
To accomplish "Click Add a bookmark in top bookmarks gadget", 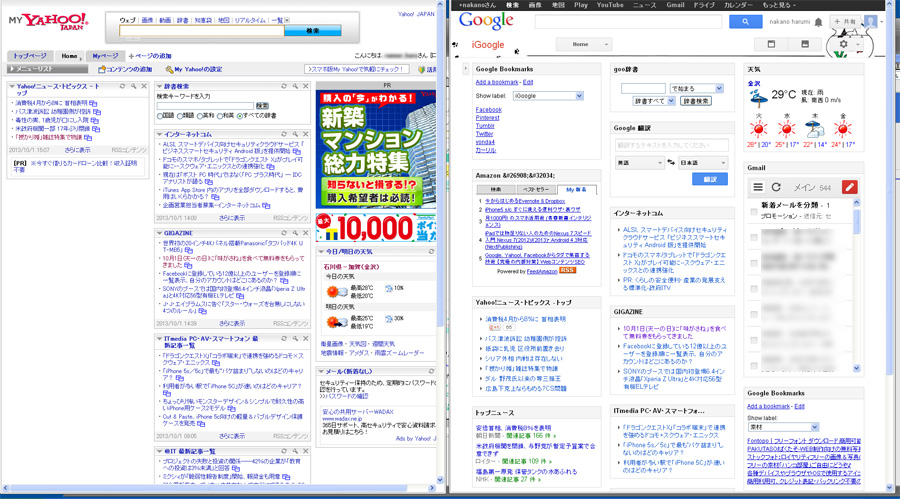I will [496, 83].
